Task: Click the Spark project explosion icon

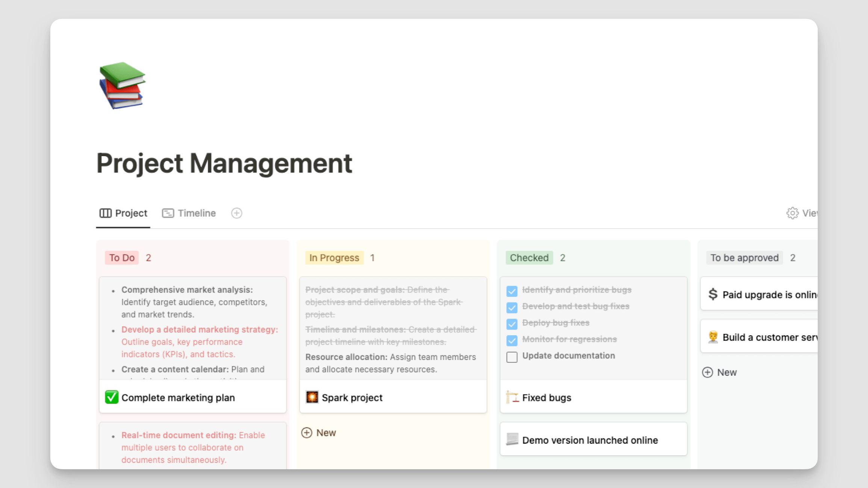Action: [x=312, y=397]
